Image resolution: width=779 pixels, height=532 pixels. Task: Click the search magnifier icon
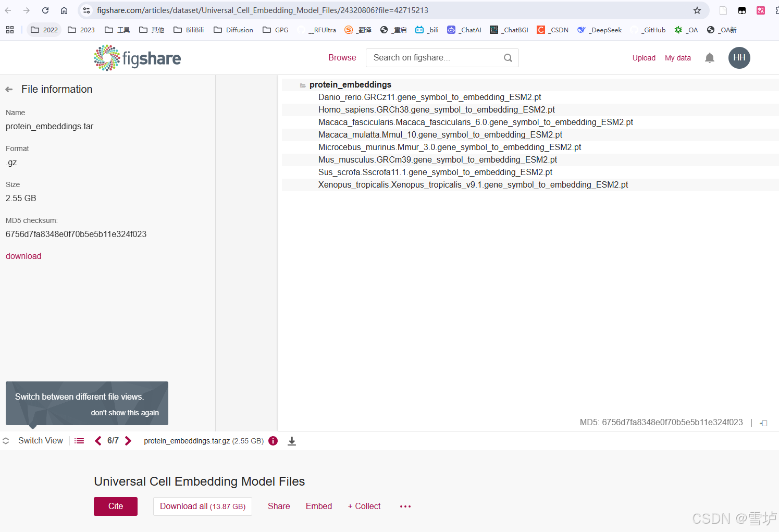point(508,58)
